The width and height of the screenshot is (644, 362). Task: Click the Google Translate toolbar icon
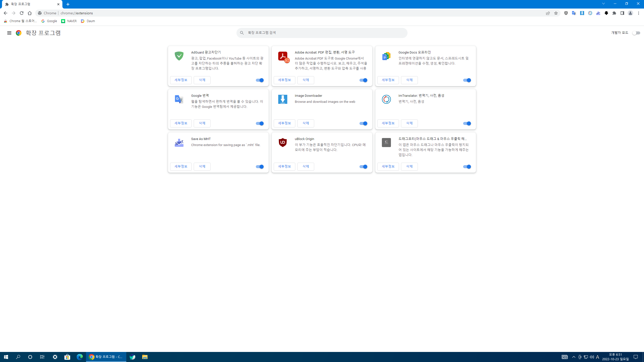click(574, 13)
